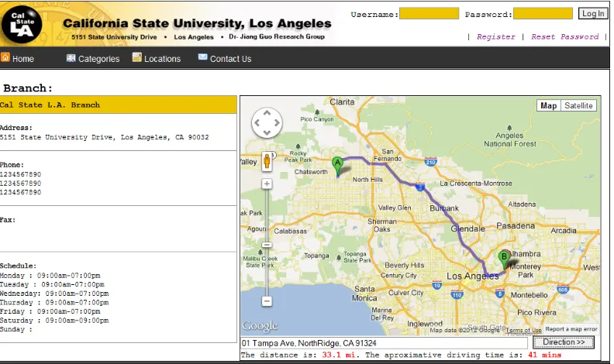Screen dimensions: 614x364
Task: Click the Santa Monica label on the map
Action: [x=364, y=294]
